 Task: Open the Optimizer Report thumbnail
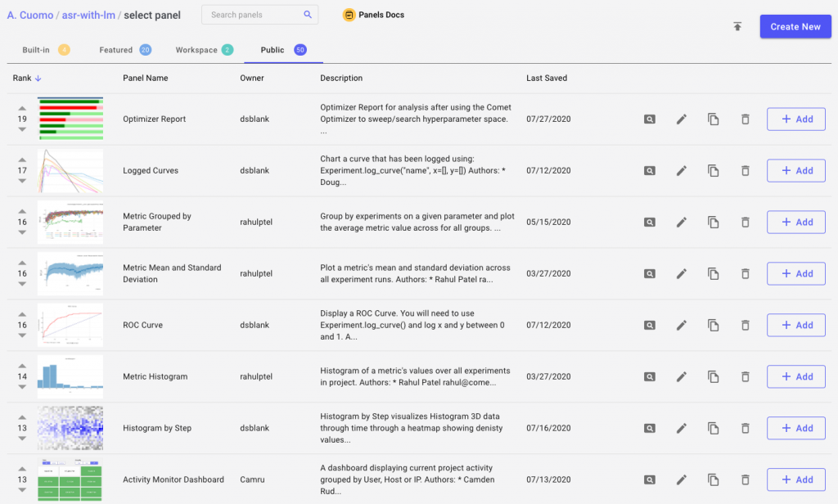(70, 119)
